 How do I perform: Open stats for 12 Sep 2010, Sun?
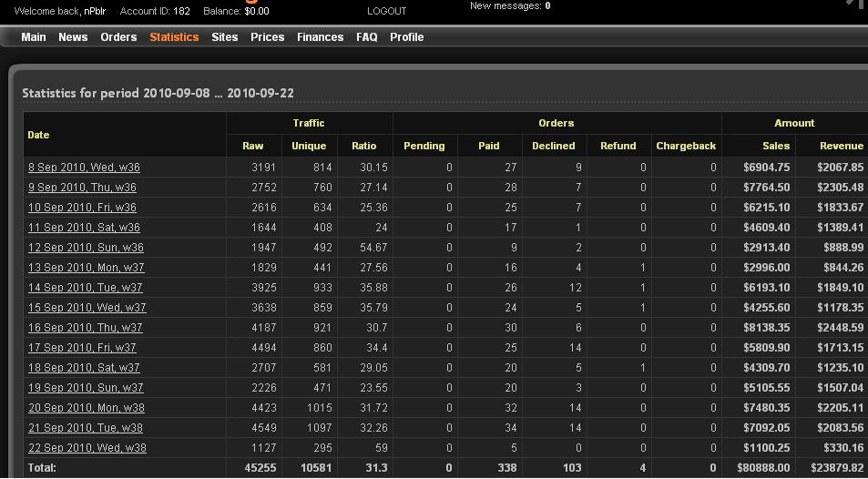86,247
